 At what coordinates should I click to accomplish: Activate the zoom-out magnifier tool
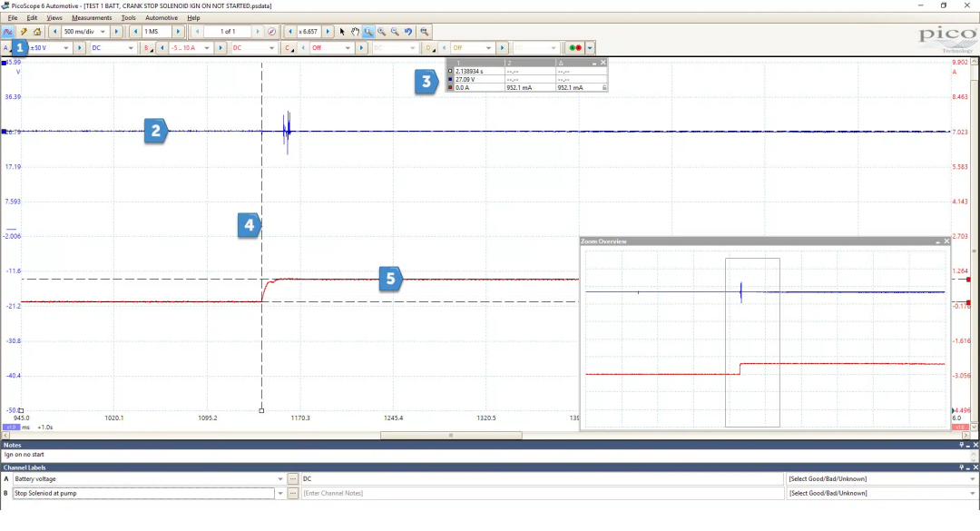pos(395,31)
